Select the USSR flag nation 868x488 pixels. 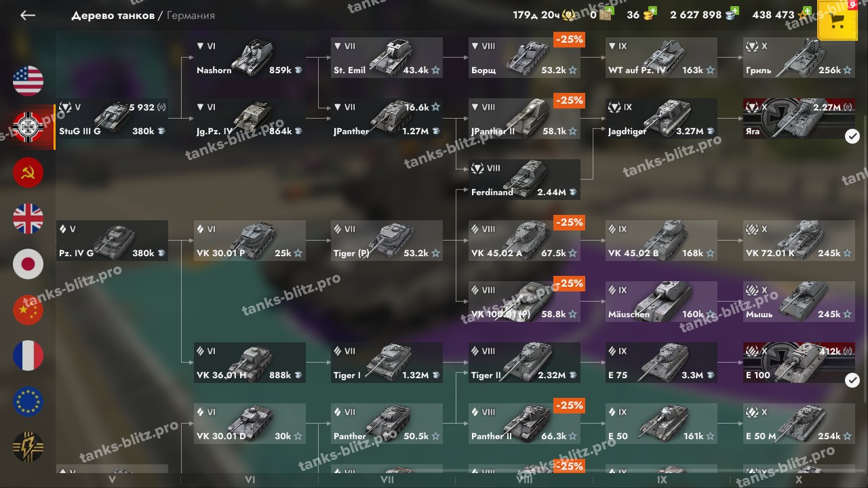[28, 172]
